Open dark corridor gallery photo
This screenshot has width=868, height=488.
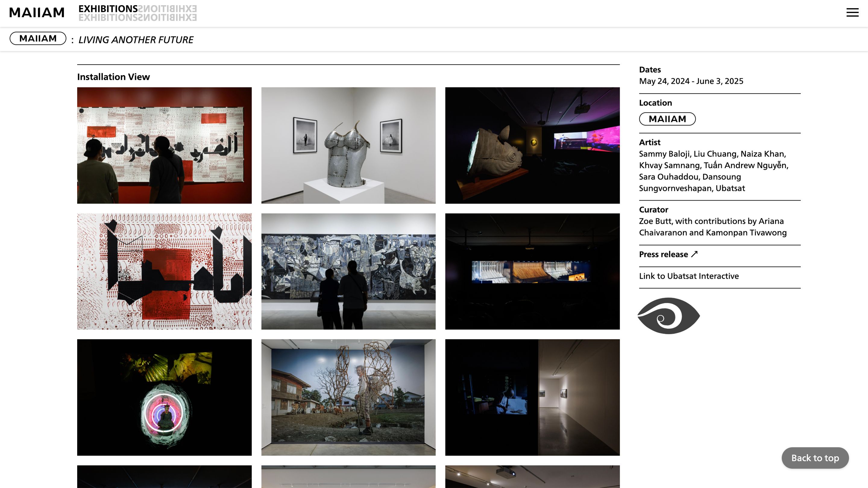(x=532, y=397)
